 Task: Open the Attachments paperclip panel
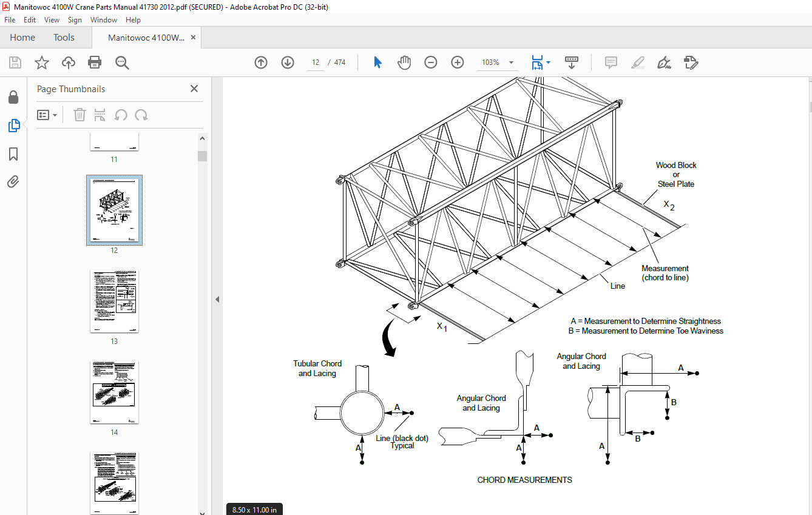click(13, 182)
